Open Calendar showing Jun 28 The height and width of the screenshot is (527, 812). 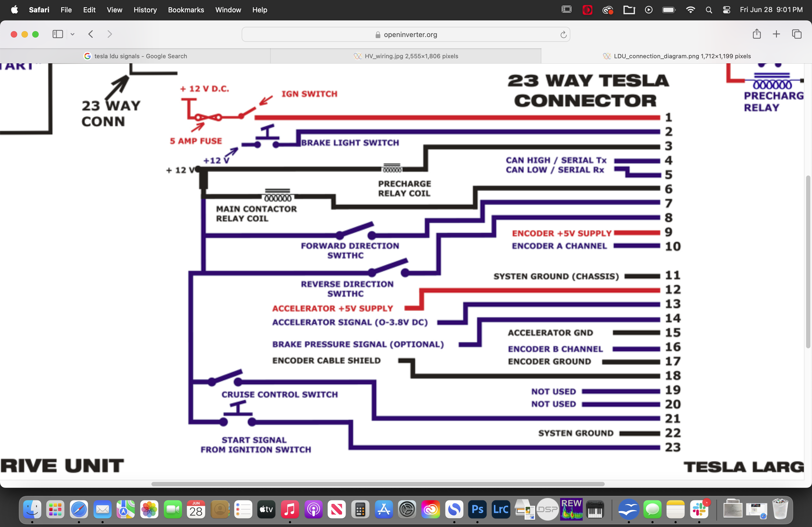[196, 509]
